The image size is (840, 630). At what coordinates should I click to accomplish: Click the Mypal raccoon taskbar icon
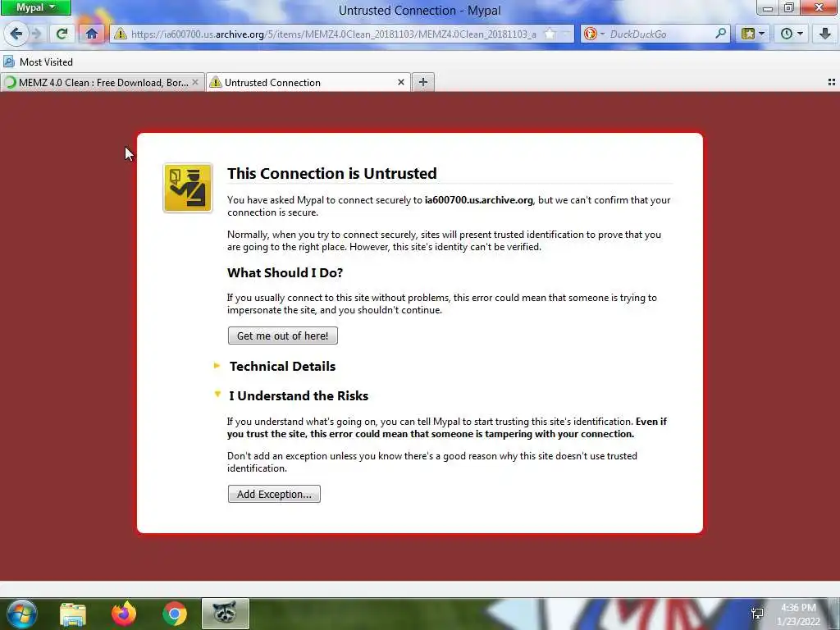pos(226,614)
